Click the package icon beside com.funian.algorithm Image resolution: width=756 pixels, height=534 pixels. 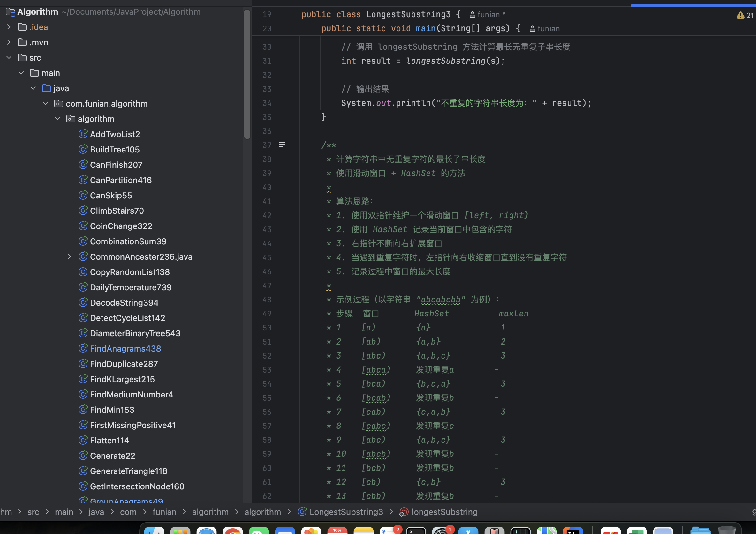(x=58, y=103)
